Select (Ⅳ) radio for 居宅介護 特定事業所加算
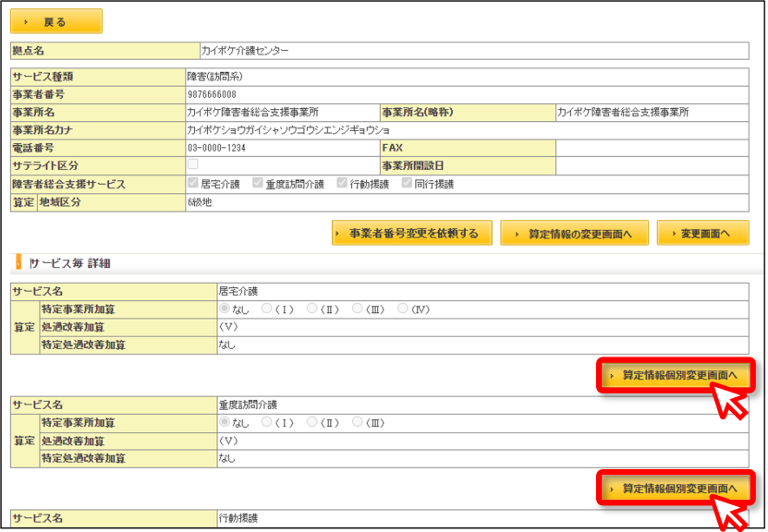Screen dimensions: 768x532 pos(403,308)
